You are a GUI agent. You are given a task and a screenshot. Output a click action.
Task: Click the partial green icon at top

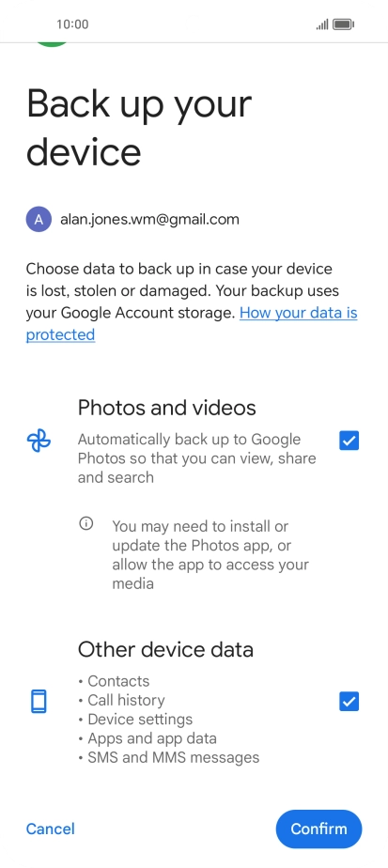click(x=52, y=44)
